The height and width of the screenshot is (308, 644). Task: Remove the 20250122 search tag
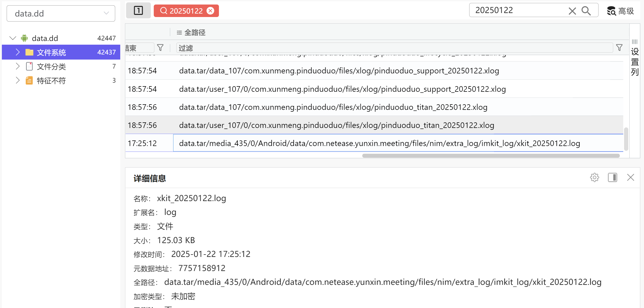tap(210, 11)
